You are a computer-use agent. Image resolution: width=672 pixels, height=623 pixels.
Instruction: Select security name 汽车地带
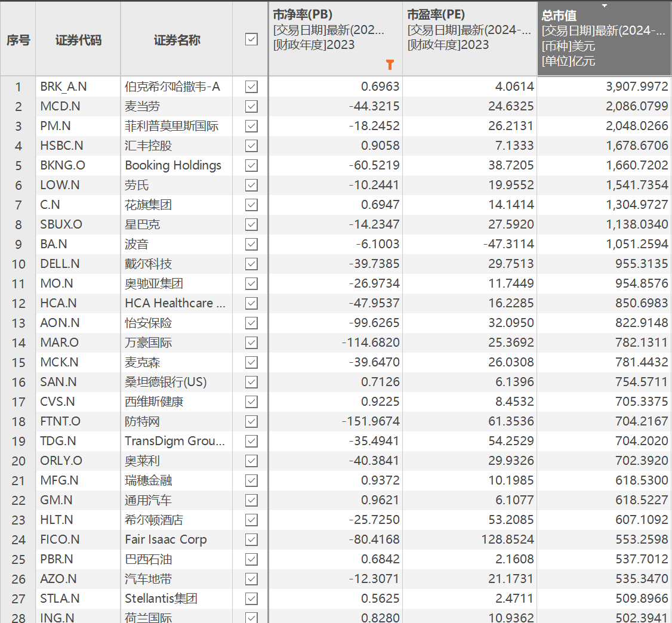148,579
